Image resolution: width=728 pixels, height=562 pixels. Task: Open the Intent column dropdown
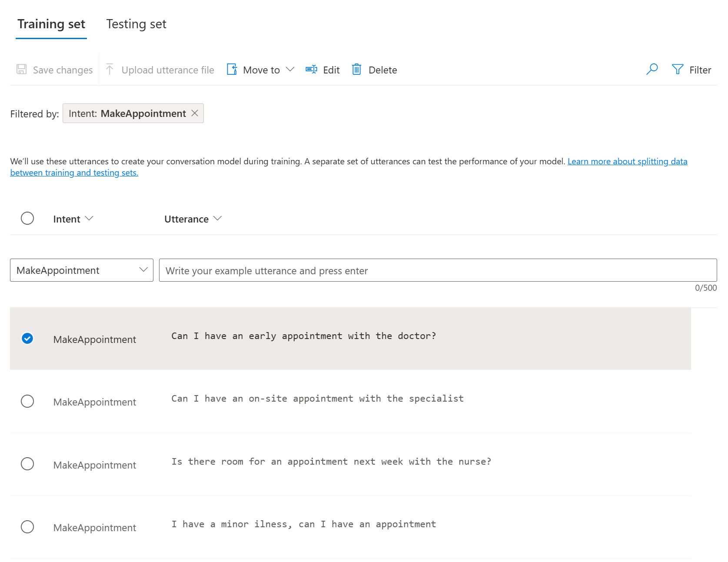pos(90,219)
